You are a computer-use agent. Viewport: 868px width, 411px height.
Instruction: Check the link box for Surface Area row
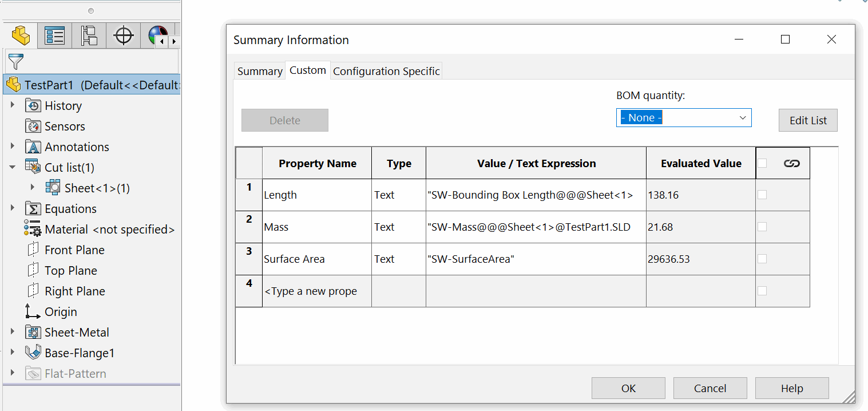click(x=762, y=259)
